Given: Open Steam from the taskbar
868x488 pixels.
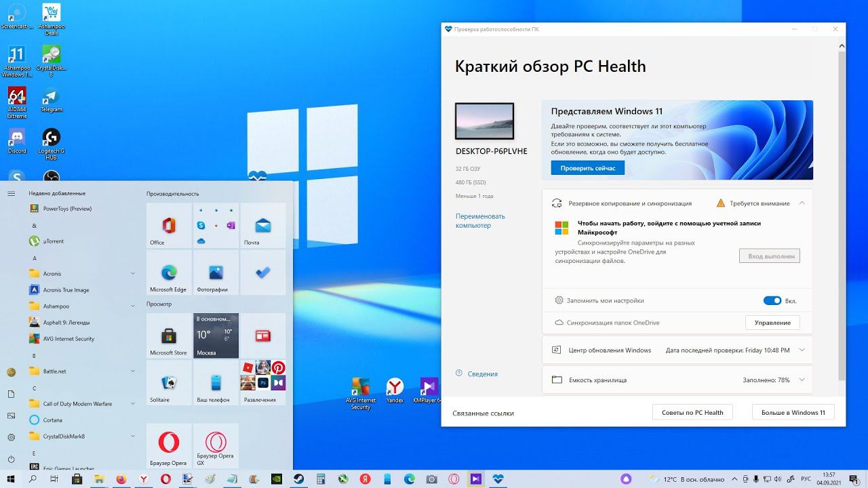Looking at the screenshot, I should (298, 479).
